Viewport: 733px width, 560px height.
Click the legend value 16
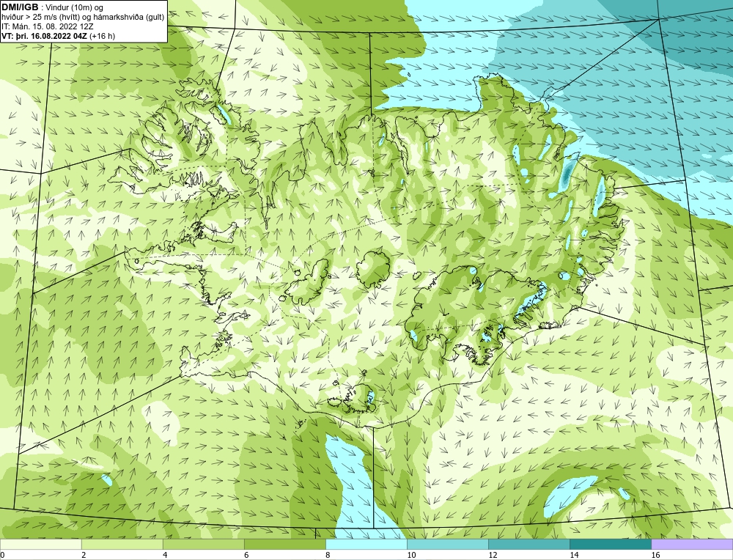point(655,555)
